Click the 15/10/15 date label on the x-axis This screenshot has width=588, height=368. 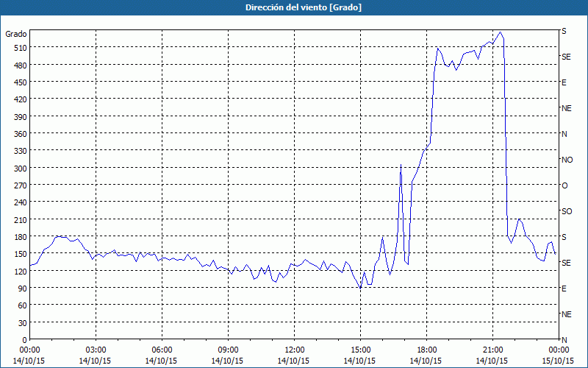point(558,361)
